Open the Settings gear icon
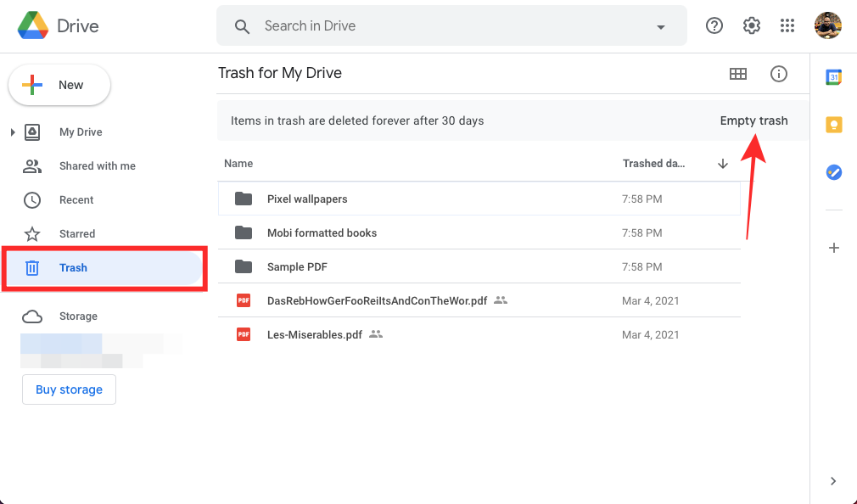Image resolution: width=857 pixels, height=504 pixels. point(752,25)
